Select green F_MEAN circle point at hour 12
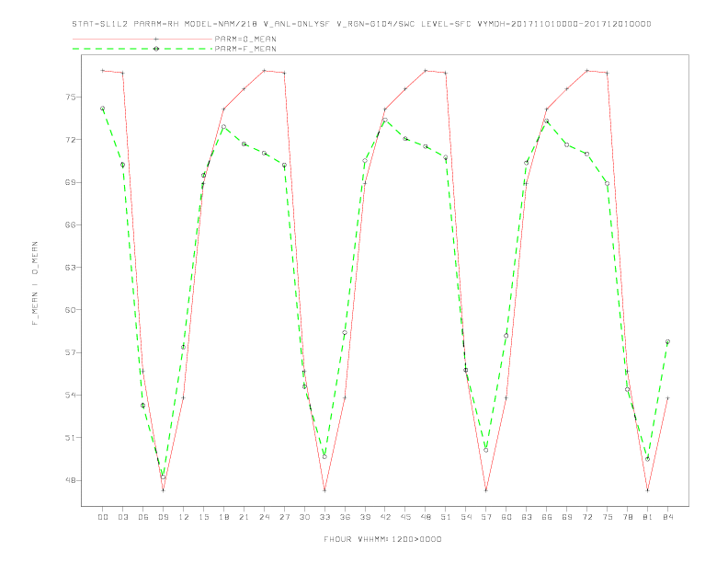 (x=184, y=347)
